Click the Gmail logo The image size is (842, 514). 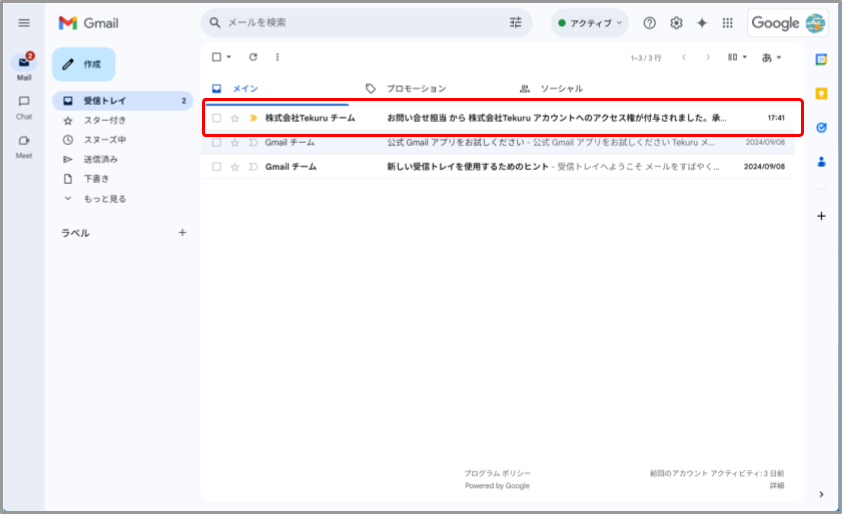click(89, 23)
